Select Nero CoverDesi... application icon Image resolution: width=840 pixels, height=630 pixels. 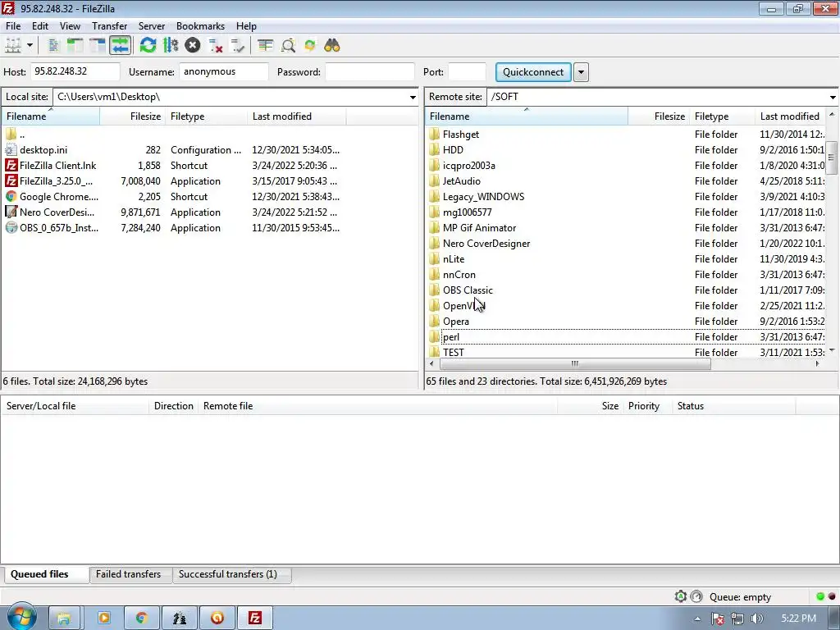[x=11, y=212]
